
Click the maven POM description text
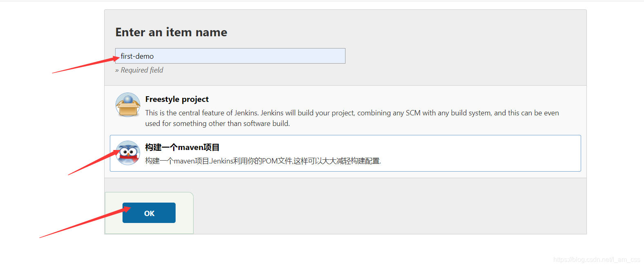(263, 161)
